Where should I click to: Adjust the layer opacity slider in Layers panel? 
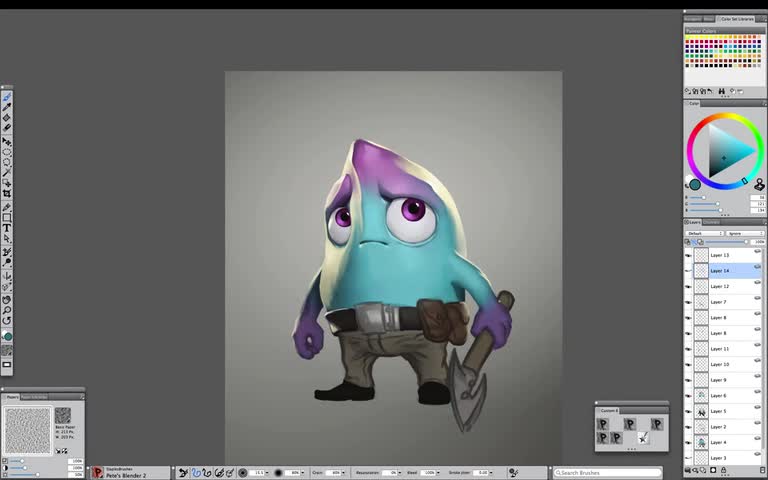click(x=725, y=242)
